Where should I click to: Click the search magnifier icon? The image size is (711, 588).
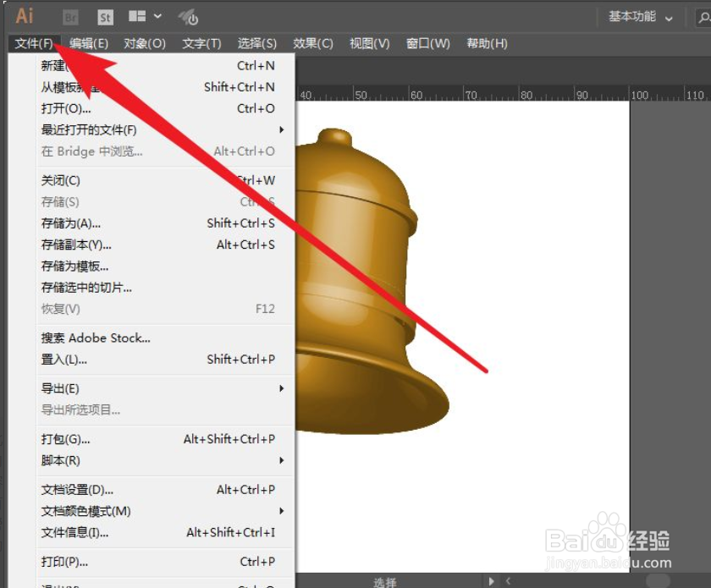[703, 18]
